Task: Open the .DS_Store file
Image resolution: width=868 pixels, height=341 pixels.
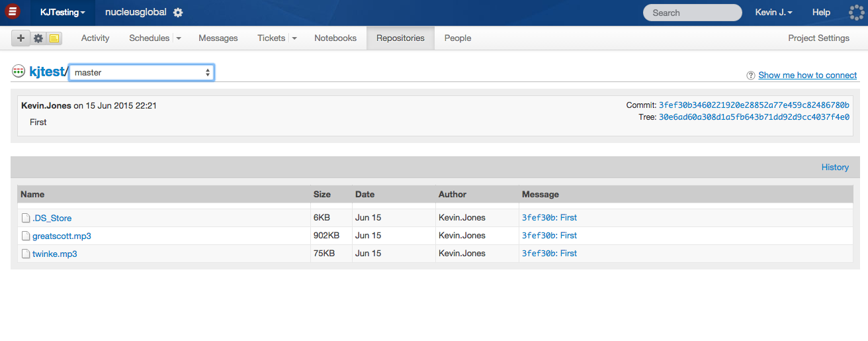Action: click(x=52, y=218)
